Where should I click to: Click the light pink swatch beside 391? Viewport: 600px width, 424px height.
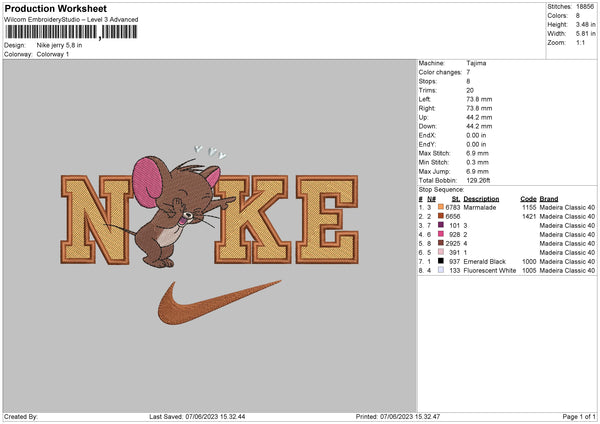point(440,252)
